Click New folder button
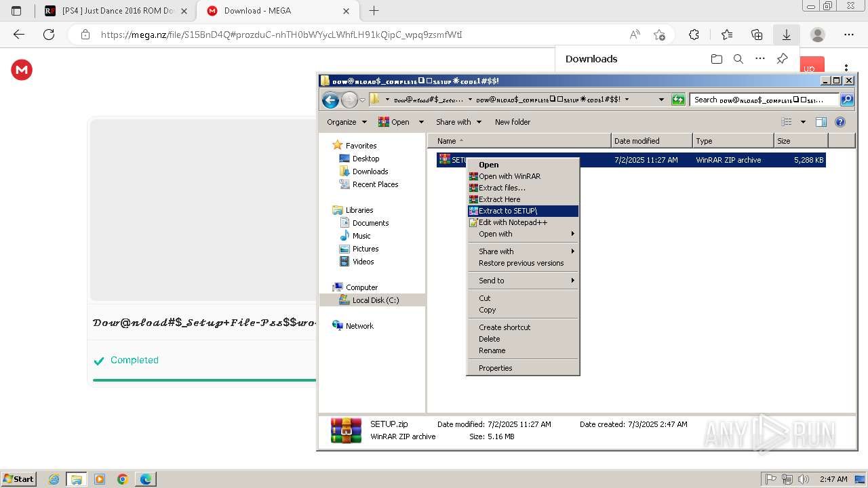The image size is (868, 488). pyautogui.click(x=513, y=122)
